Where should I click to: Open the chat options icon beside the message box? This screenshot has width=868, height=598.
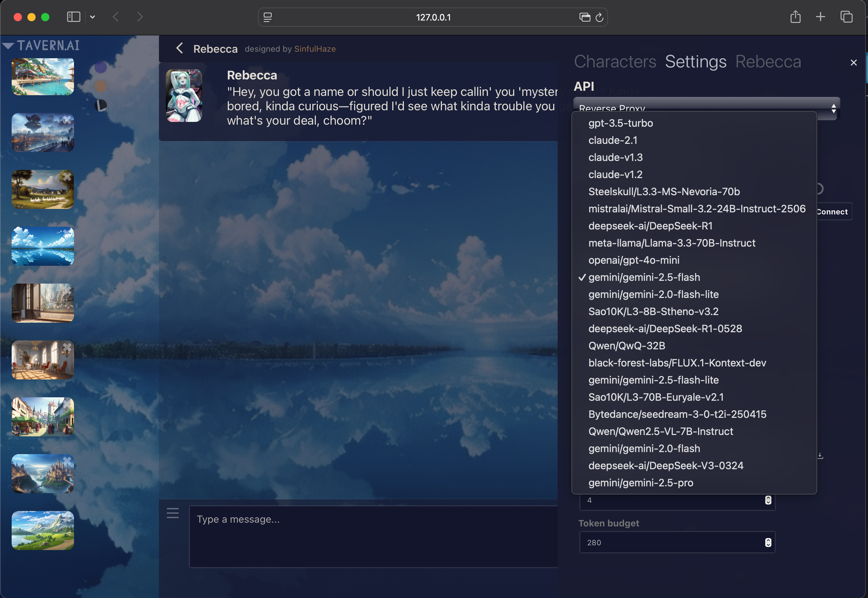coord(172,513)
